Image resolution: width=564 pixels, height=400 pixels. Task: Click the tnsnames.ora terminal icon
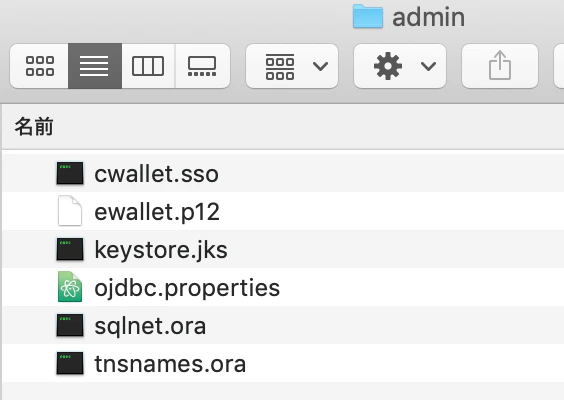click(x=70, y=363)
